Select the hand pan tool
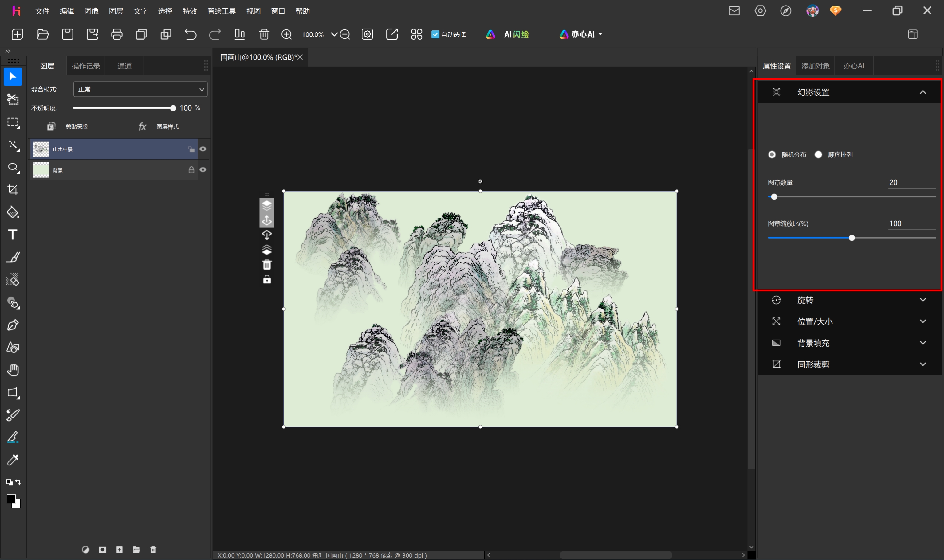This screenshot has width=944, height=560. pos(13,370)
